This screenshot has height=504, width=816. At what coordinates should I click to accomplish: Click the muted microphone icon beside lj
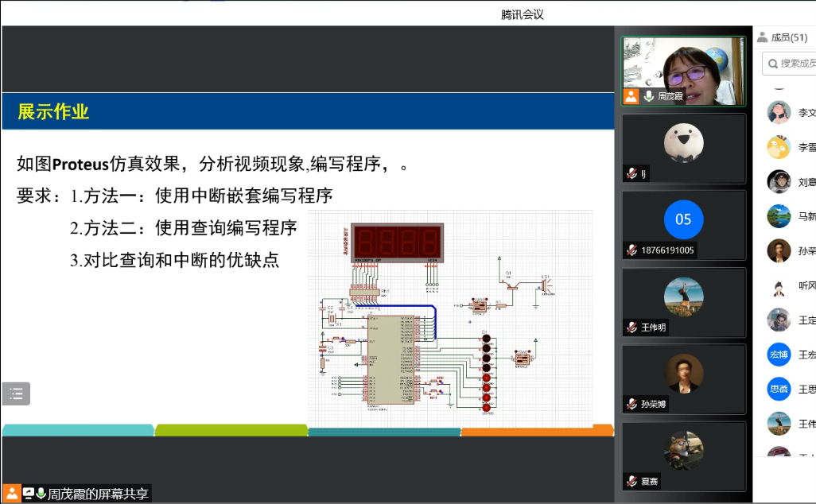coord(631,173)
